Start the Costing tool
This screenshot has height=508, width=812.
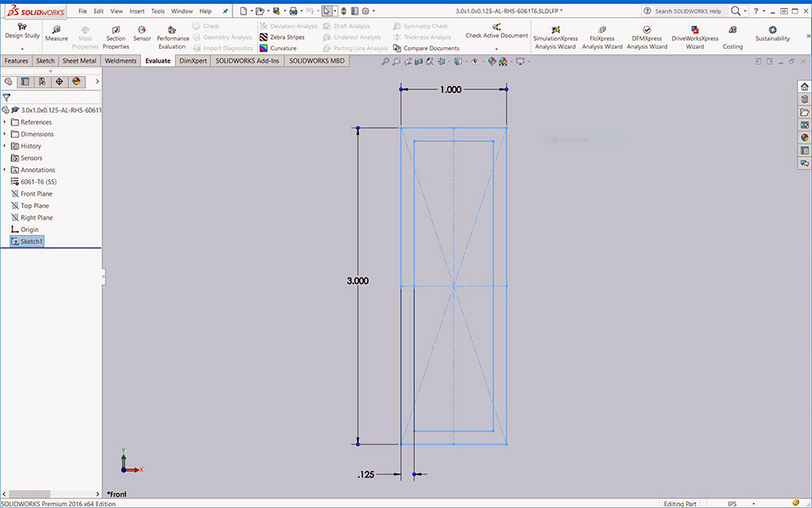732,37
